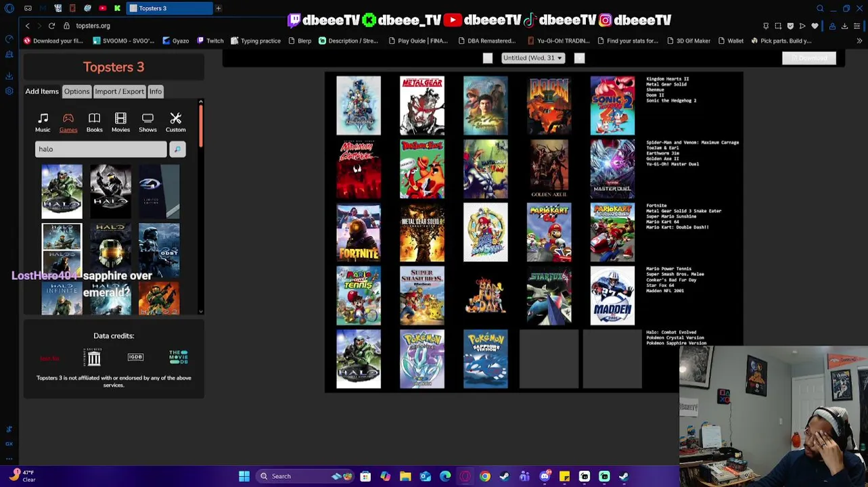Pick the Halo Combat Evolved search result cover
The image size is (868, 487).
62,192
